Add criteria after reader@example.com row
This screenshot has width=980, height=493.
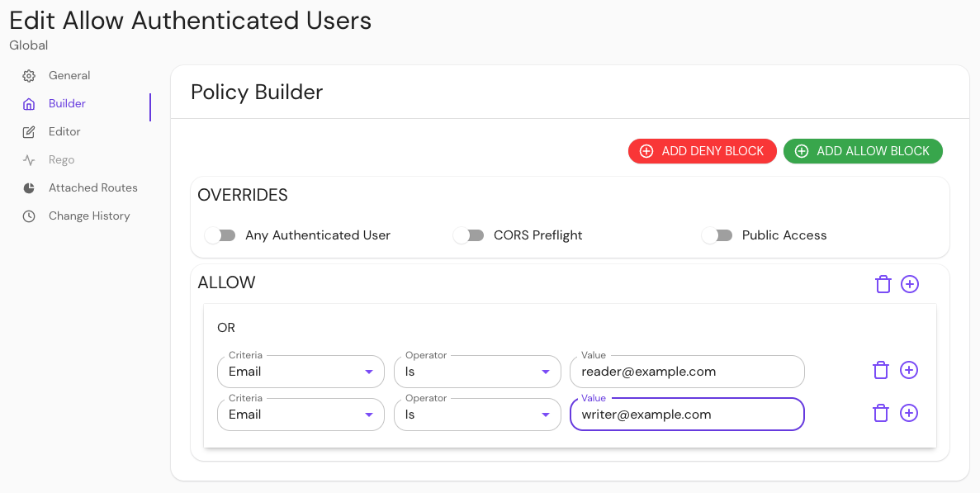908,370
